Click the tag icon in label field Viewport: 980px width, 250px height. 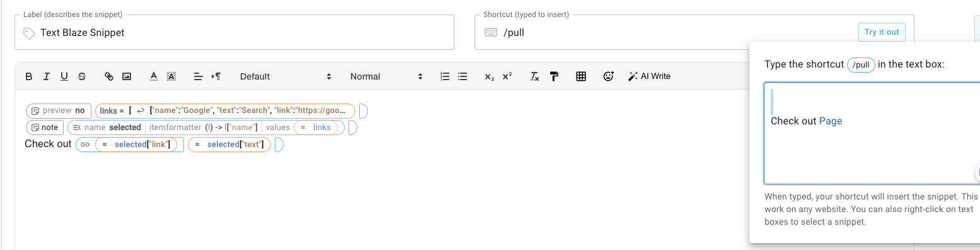[x=29, y=33]
